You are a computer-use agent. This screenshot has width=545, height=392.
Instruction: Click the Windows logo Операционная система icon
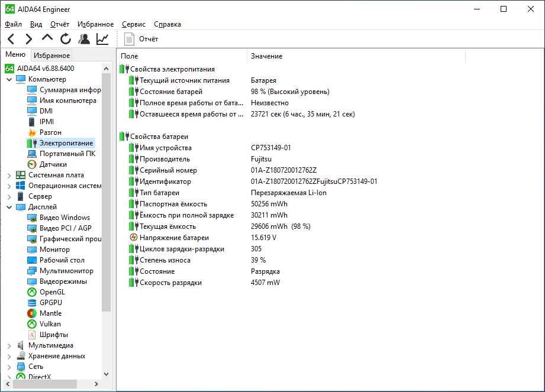click(21, 186)
